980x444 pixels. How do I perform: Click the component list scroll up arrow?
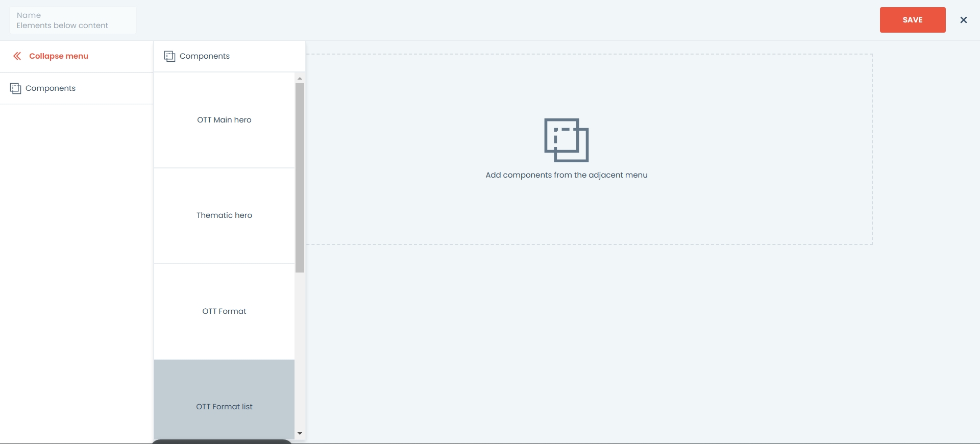[x=300, y=78]
